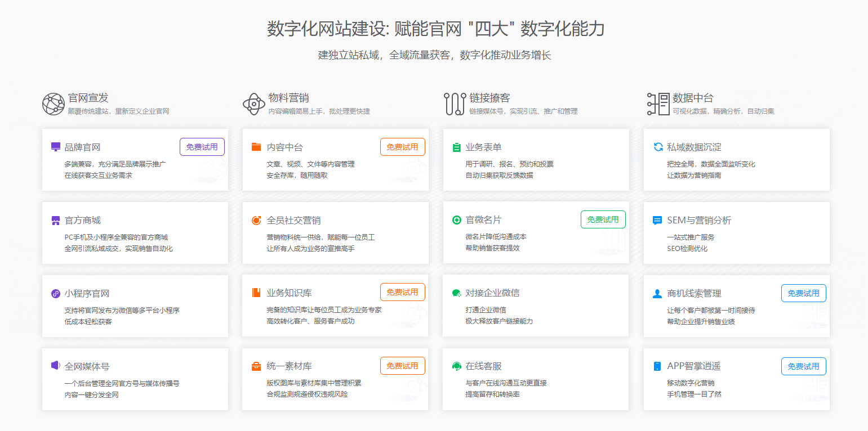Click the orange folder icon for 内容中台

click(x=256, y=147)
